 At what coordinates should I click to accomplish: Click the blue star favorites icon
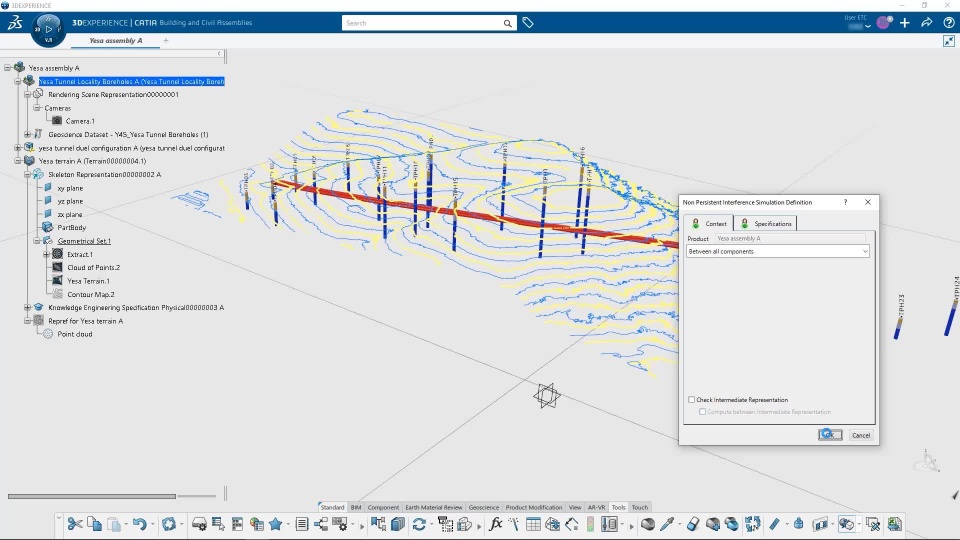click(x=276, y=524)
